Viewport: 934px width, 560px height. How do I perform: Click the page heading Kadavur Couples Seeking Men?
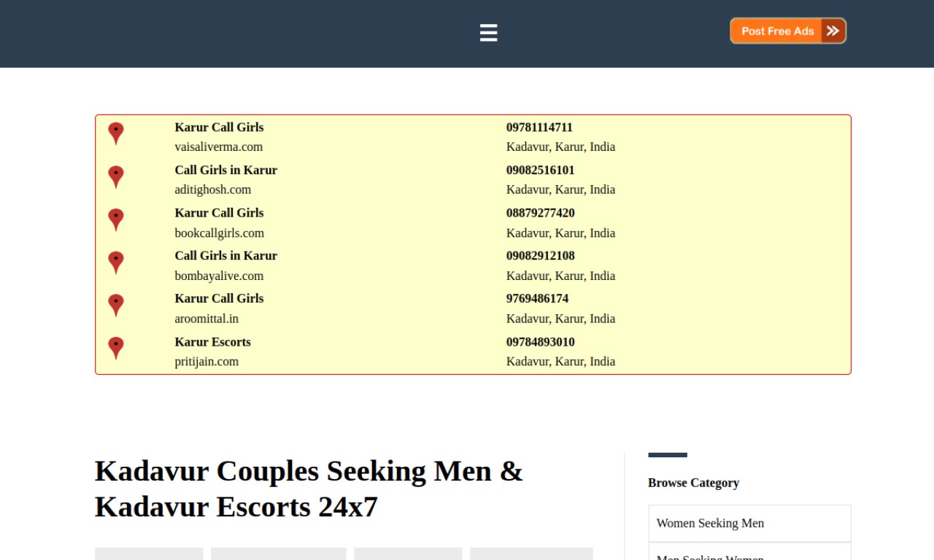coord(309,489)
